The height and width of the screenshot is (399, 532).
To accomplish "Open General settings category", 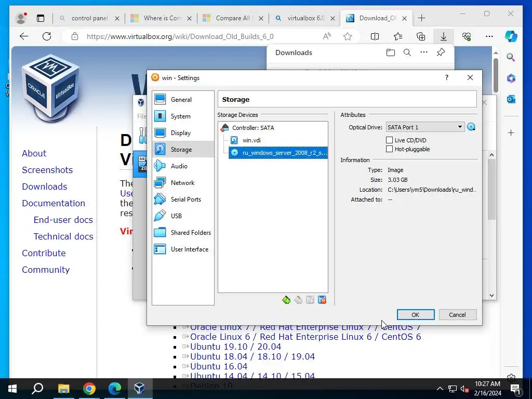I will click(x=183, y=99).
